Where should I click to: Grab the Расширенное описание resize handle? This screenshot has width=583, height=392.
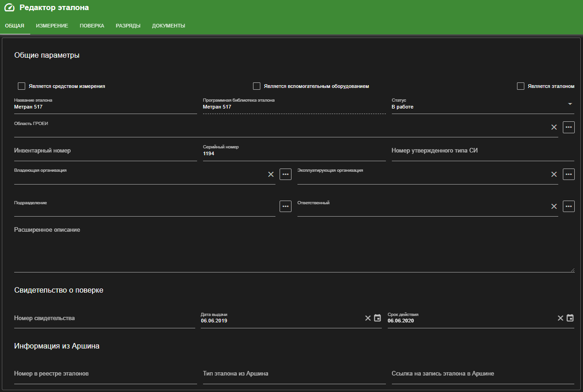572,270
